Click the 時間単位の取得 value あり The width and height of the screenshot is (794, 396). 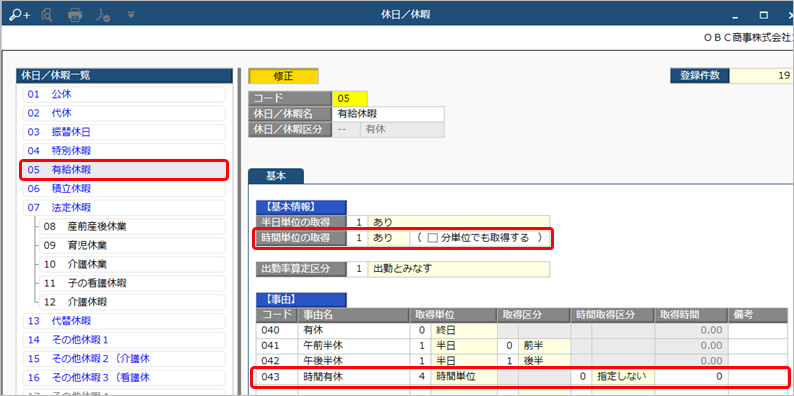388,237
